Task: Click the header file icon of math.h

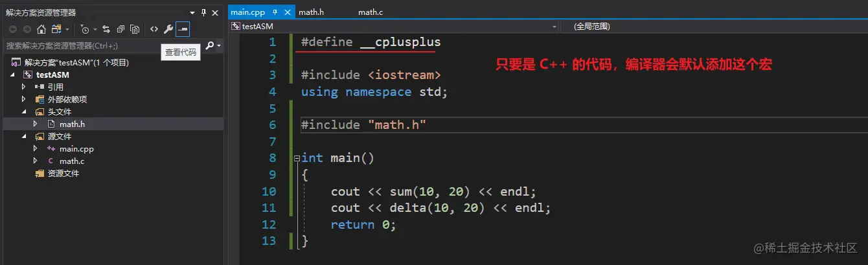Action: click(51, 124)
